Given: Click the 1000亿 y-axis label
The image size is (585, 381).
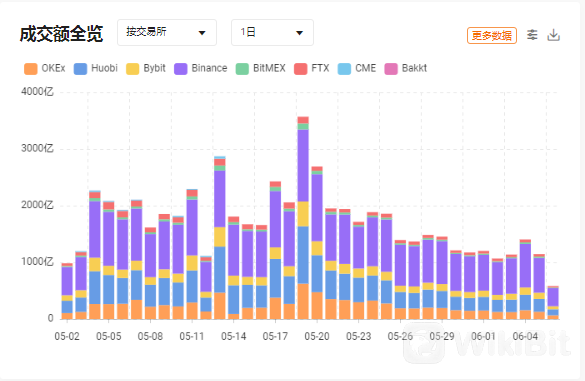Looking at the screenshot, I should coord(38,262).
